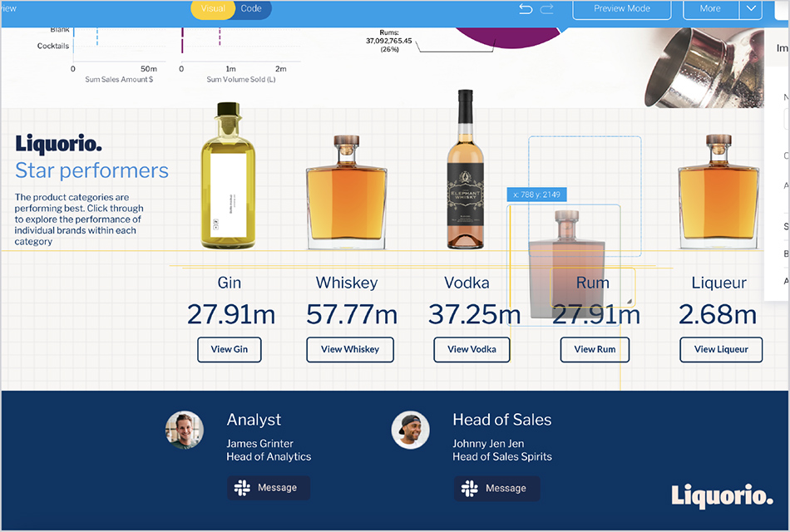Click the resize handle on the Rum text box

coord(630,301)
